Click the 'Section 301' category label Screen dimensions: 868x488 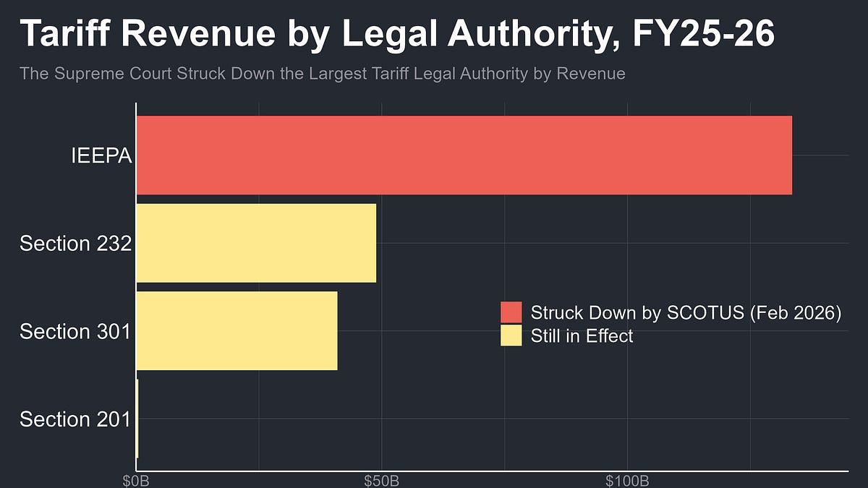click(75, 331)
